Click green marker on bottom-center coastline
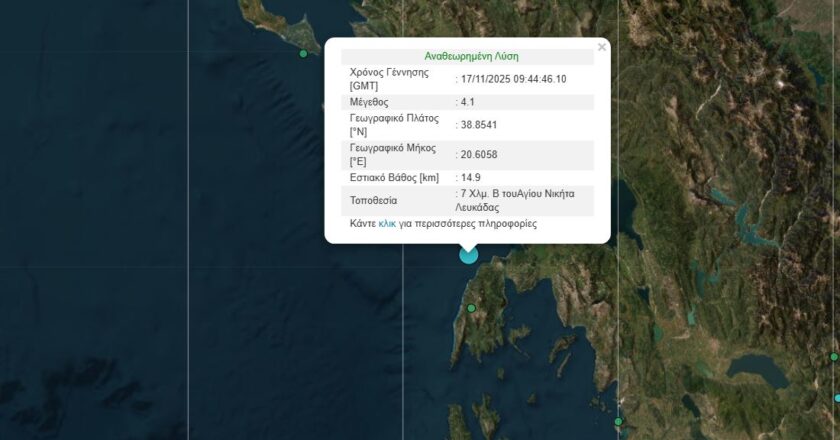Image resolution: width=840 pixels, height=440 pixels. click(618, 422)
